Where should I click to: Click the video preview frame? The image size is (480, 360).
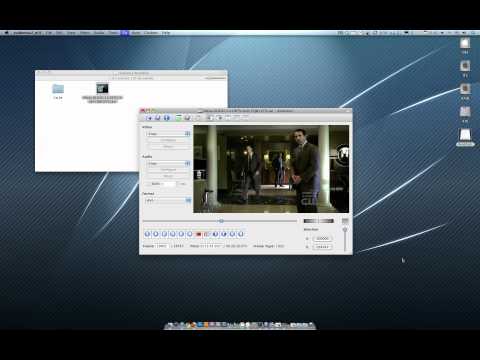[x=271, y=169]
